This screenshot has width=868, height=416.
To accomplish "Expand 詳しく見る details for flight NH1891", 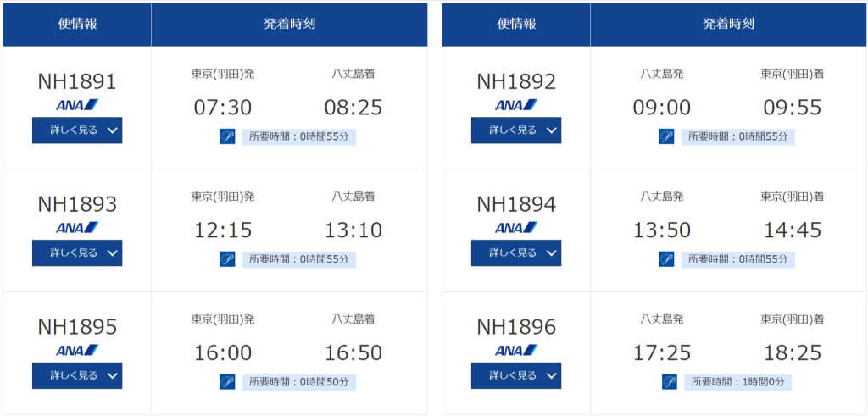I will 77,130.
